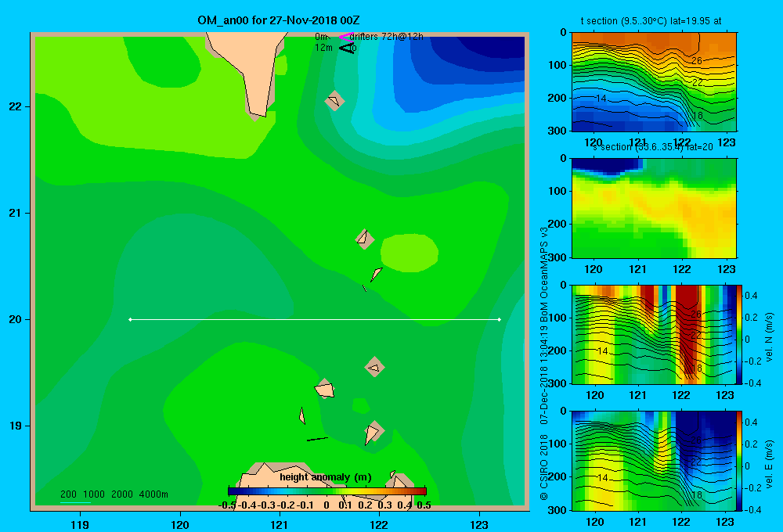Viewport: 783px width, 532px height.
Task: Open the northward velocity section panel
Action: pos(654,334)
